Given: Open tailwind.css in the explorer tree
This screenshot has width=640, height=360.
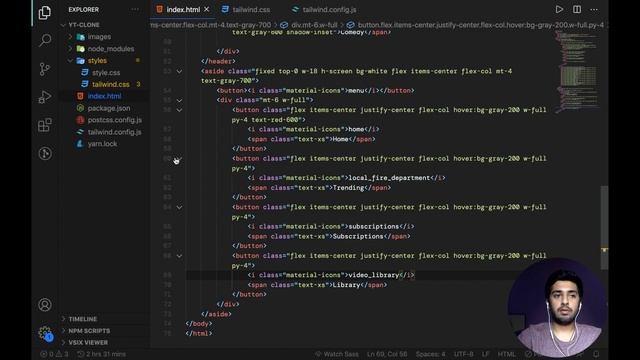Looking at the screenshot, I should click(110, 84).
